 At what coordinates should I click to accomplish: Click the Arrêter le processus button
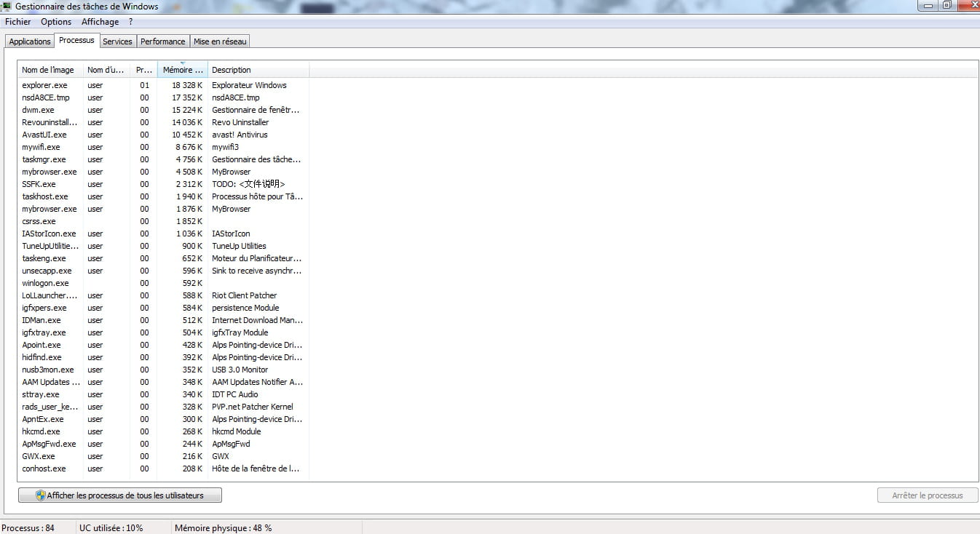928,495
